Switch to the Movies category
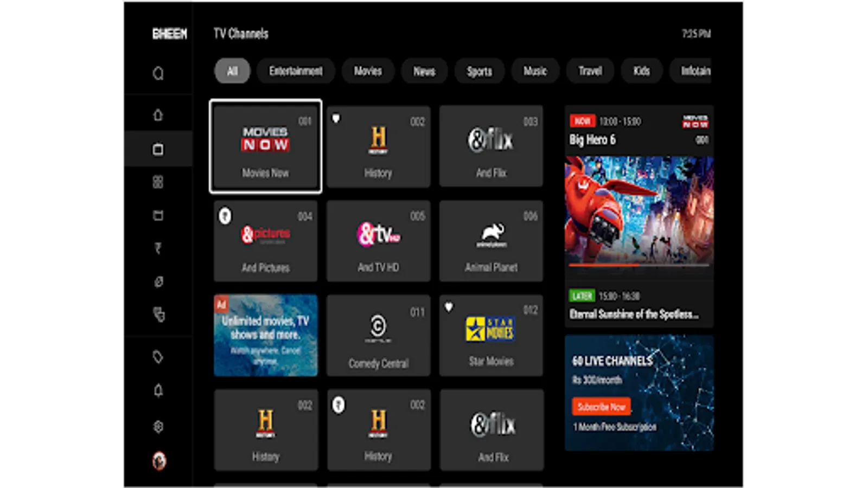Screen dimensions: 868x488 [368, 71]
